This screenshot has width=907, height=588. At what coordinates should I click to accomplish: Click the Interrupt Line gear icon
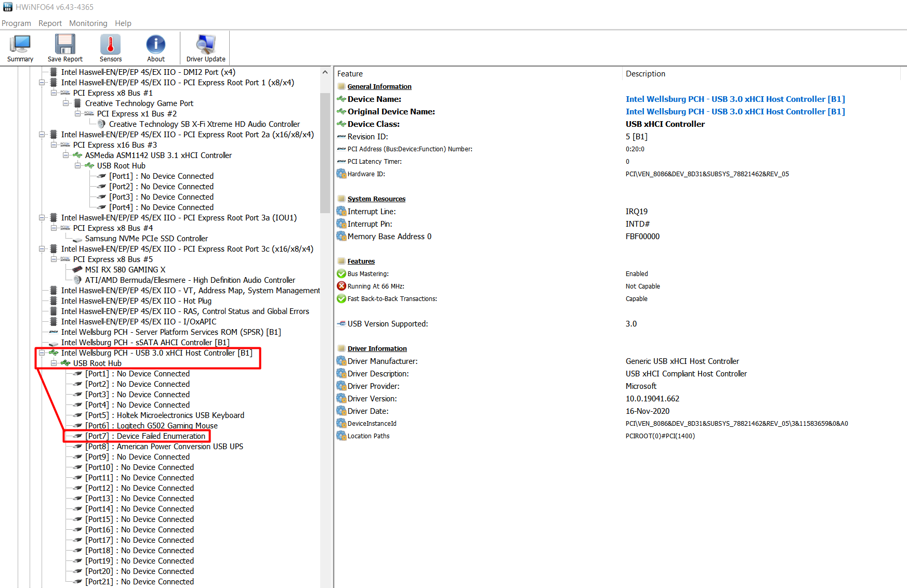[x=341, y=211]
